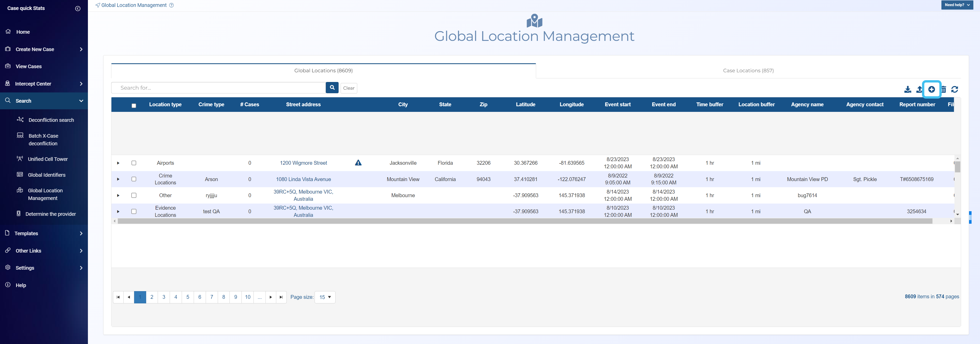This screenshot has width=980, height=344.
Task: Refresh the locations grid
Action: [954, 89]
